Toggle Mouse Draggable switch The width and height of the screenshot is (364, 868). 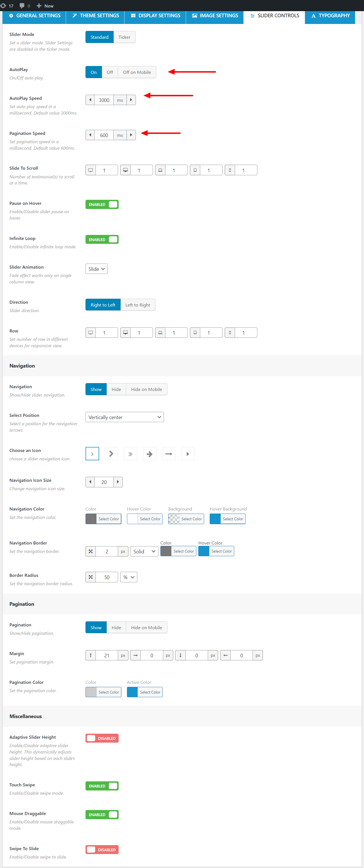[102, 814]
